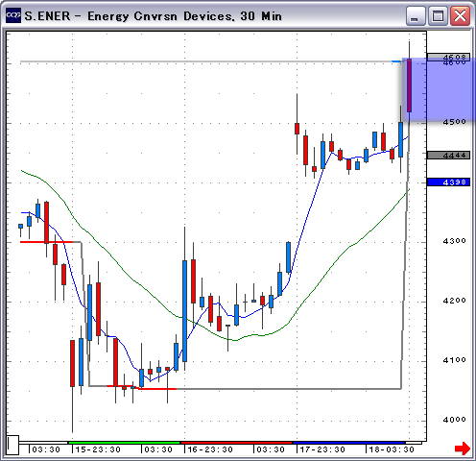Close the S.ENER chart window
The width and height of the screenshot is (476, 461).
[x=460, y=15]
